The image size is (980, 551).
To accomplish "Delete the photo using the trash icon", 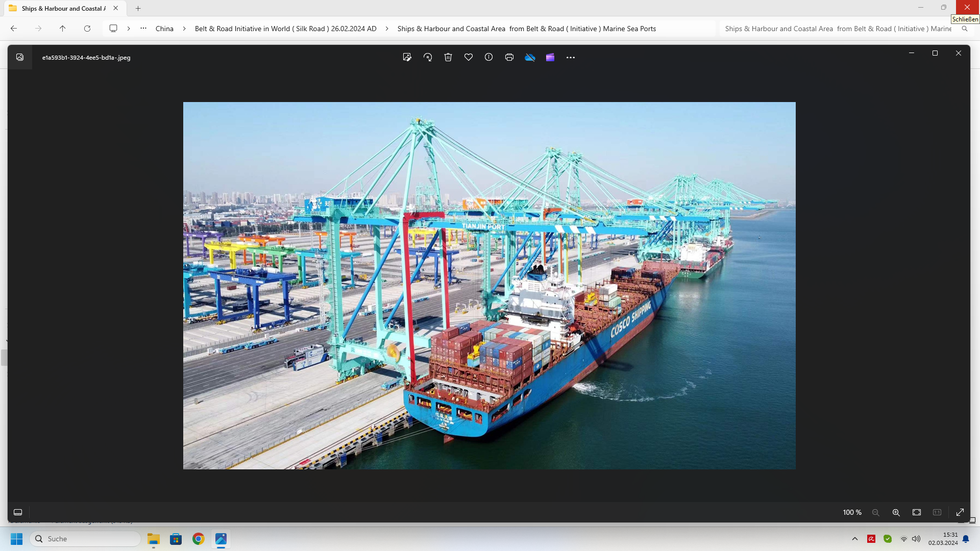I will coord(448,58).
